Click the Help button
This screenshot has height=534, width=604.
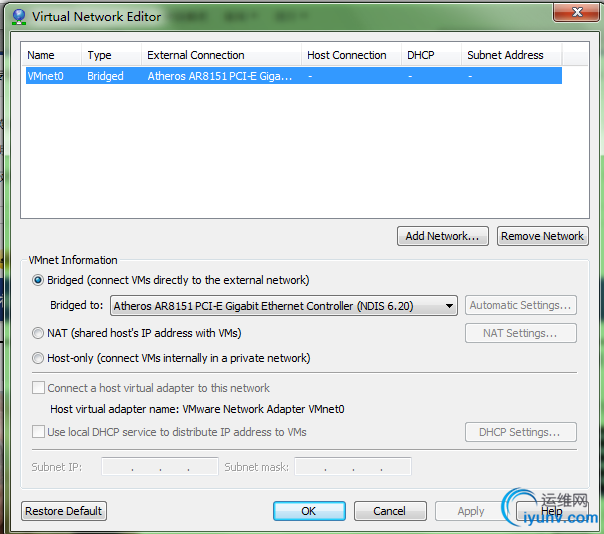tap(552, 511)
